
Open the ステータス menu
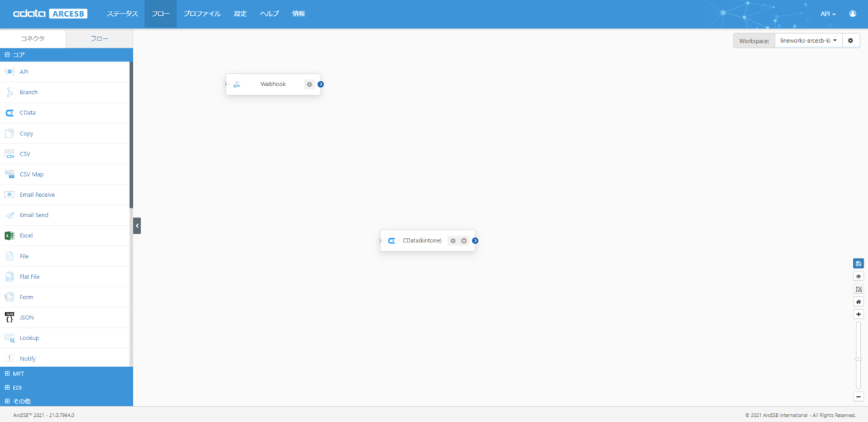[x=122, y=14]
